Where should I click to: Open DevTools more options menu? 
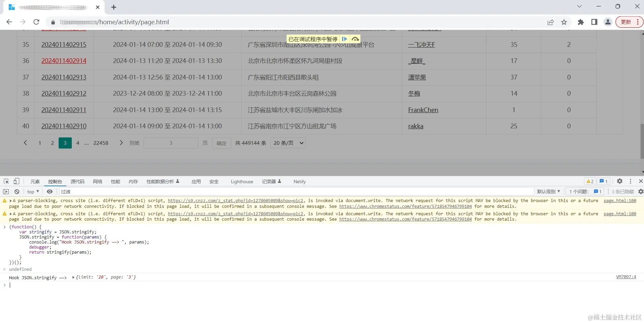(631, 181)
